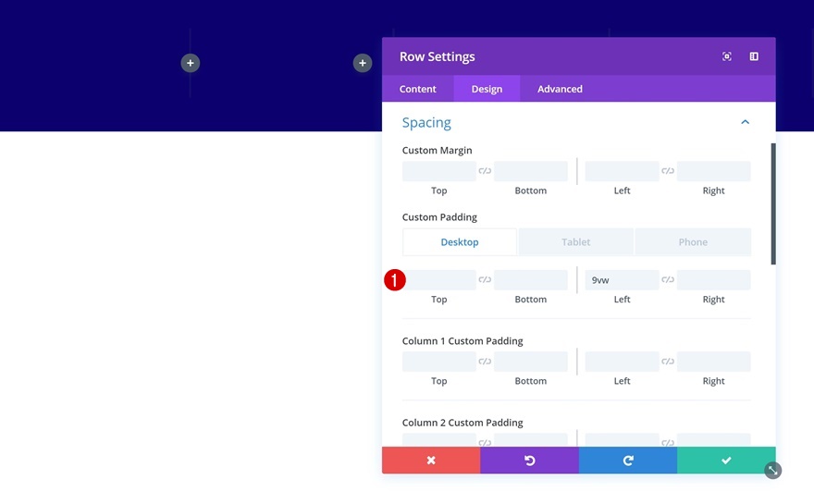Click the fullscreen expand icon in Row Settings header

pyautogui.click(x=727, y=56)
